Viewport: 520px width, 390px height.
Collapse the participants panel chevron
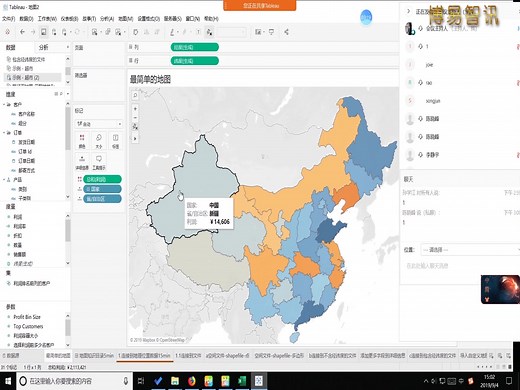click(408, 11)
